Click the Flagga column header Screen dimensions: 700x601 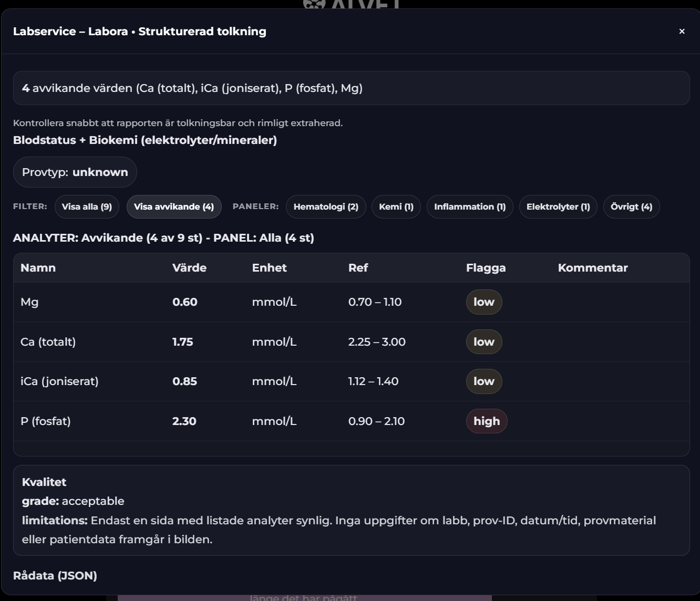486,268
